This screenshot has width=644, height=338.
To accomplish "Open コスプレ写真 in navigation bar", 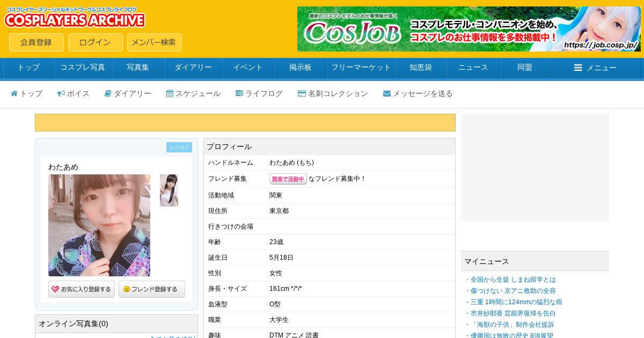I will click(83, 68).
